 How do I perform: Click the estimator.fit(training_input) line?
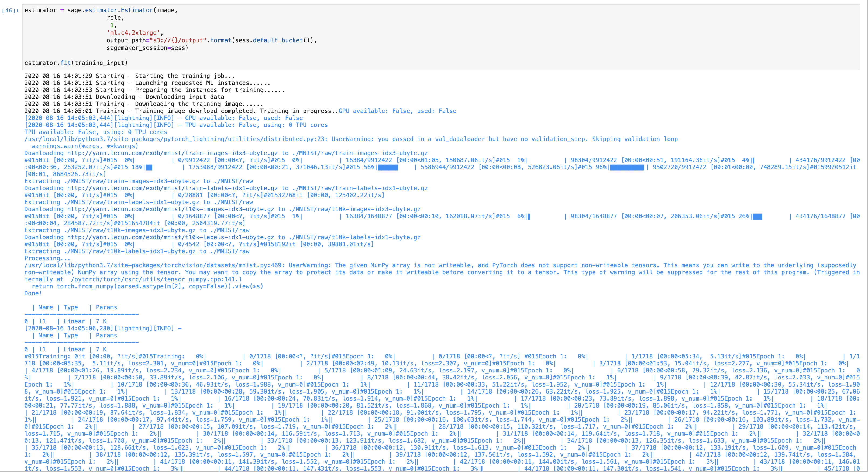(x=76, y=63)
